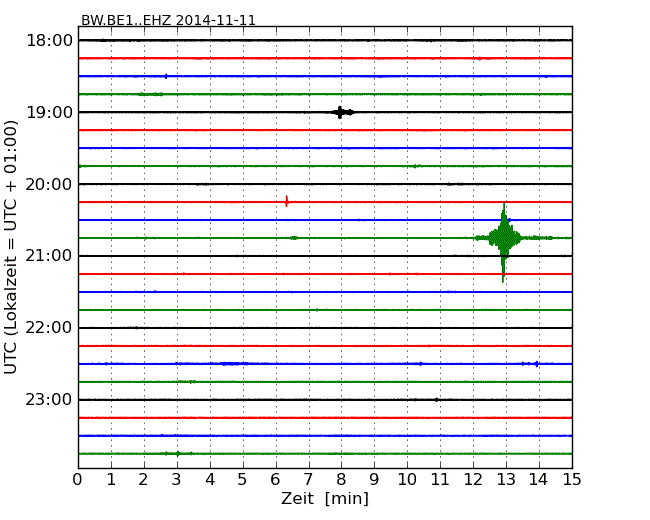Select the 19:00 label on the time axis
650x520 pixels.
pos(49,112)
